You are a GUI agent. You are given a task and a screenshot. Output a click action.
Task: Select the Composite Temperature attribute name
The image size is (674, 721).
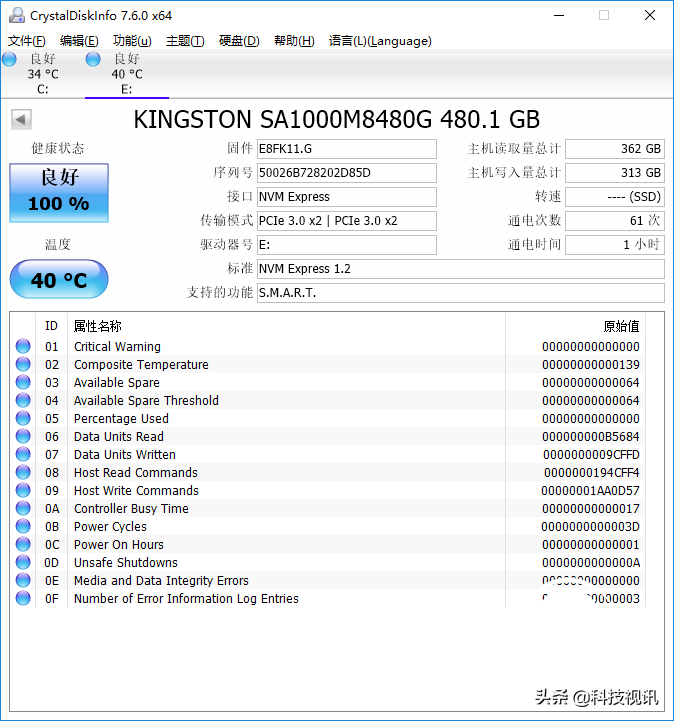[141, 364]
